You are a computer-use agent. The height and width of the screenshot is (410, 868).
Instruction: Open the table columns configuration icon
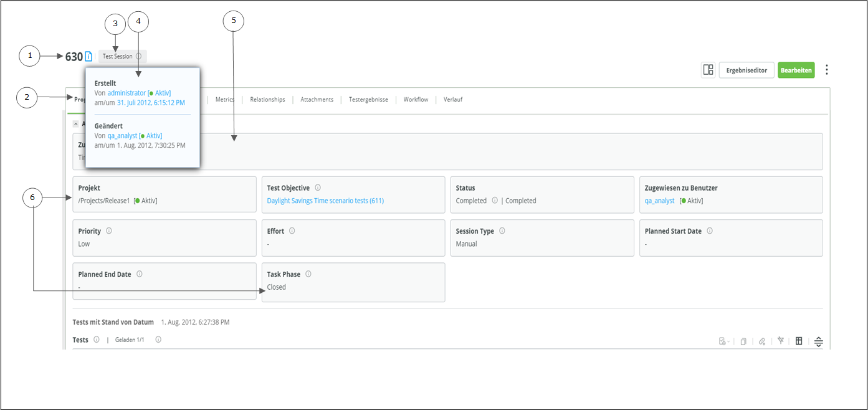799,341
